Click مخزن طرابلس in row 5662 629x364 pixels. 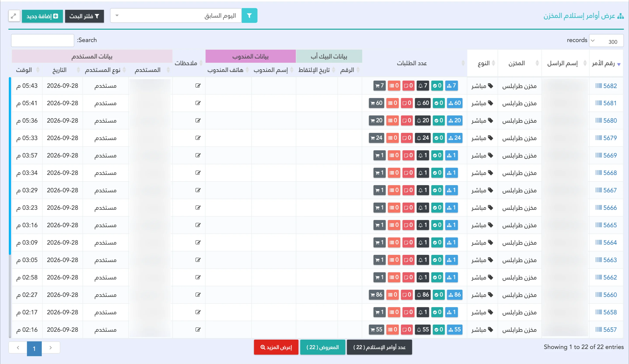[520, 278]
